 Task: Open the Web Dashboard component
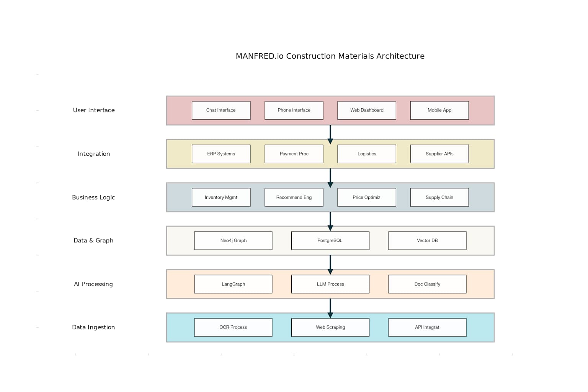(366, 110)
